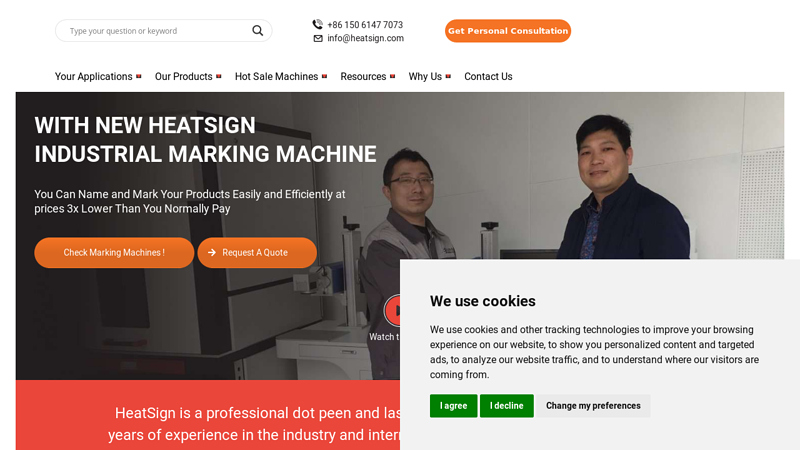
Task: Open Resources menu
Action: (363, 77)
